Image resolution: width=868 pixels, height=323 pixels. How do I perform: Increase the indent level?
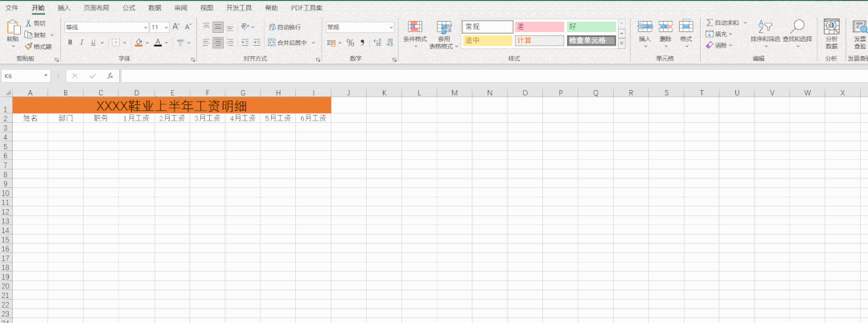[x=257, y=43]
